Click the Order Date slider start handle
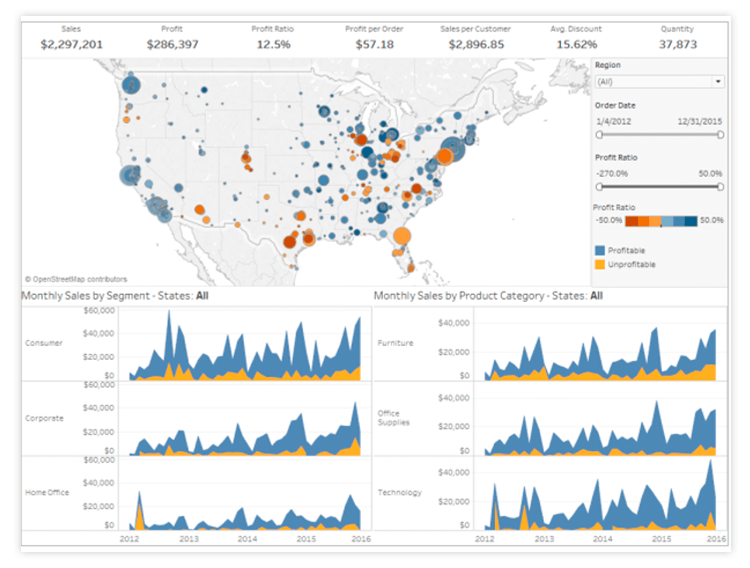This screenshot has height=568, width=750. click(x=599, y=133)
